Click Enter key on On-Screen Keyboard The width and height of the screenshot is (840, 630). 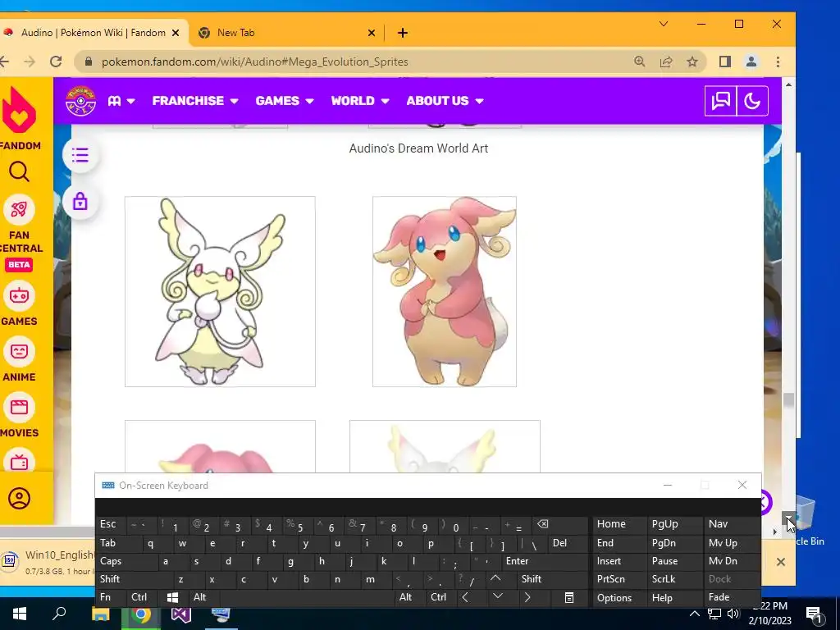click(545, 561)
